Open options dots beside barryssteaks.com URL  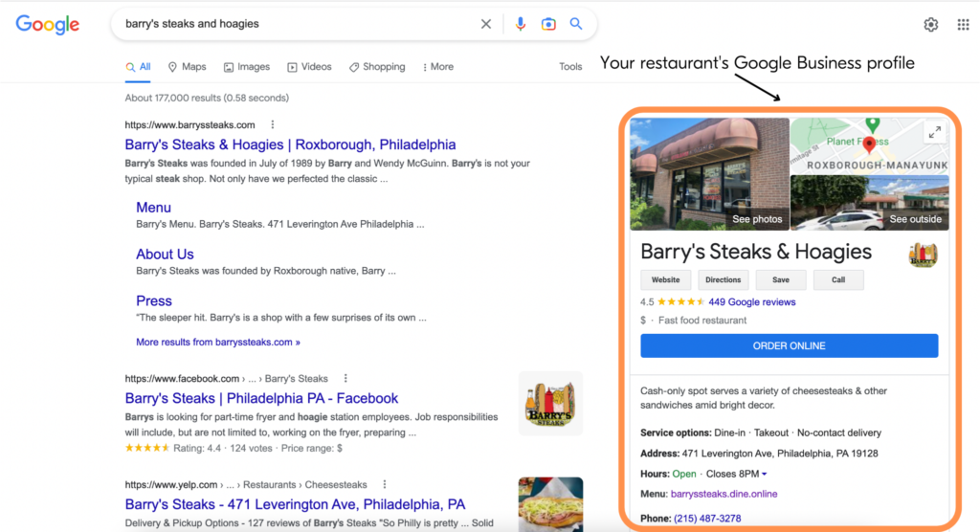(273, 124)
